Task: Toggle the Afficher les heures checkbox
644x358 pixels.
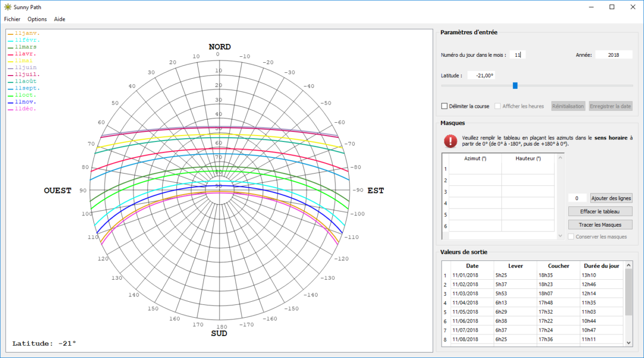Action: (497, 106)
